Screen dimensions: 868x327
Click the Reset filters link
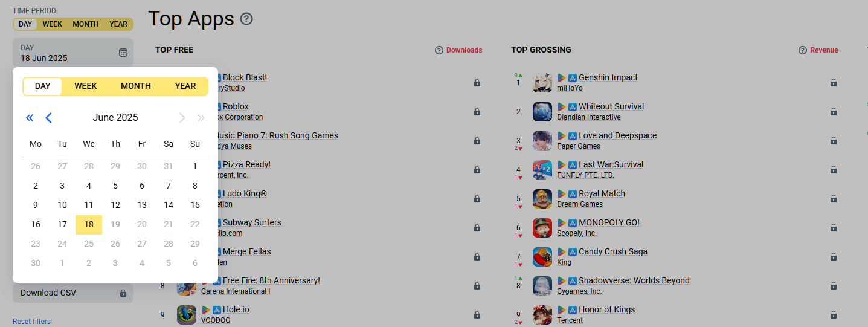pos(32,322)
